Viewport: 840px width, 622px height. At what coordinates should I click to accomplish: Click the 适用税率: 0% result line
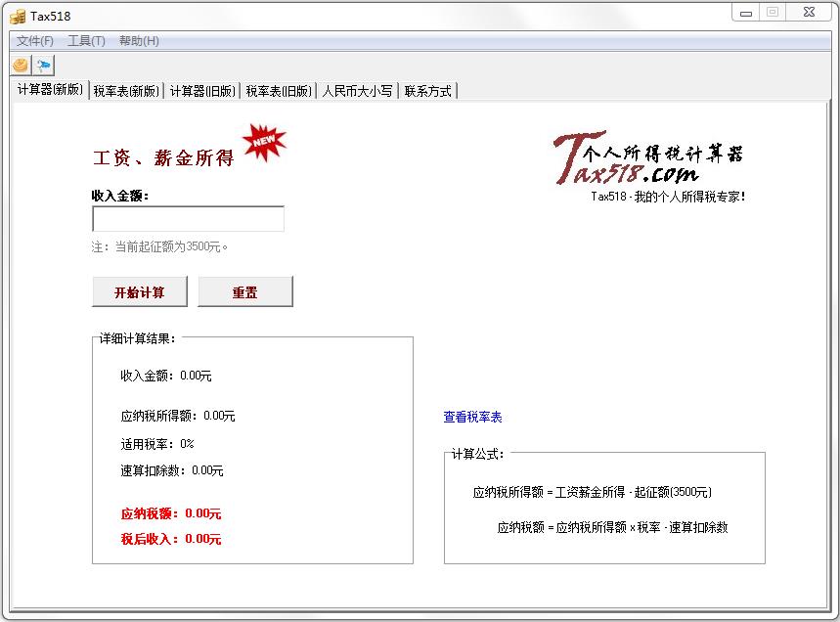point(157,444)
